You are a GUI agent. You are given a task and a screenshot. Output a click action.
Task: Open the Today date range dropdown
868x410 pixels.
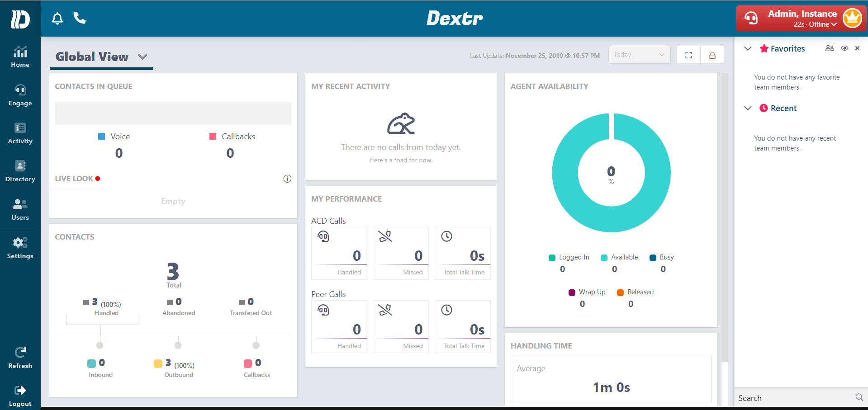pyautogui.click(x=639, y=55)
